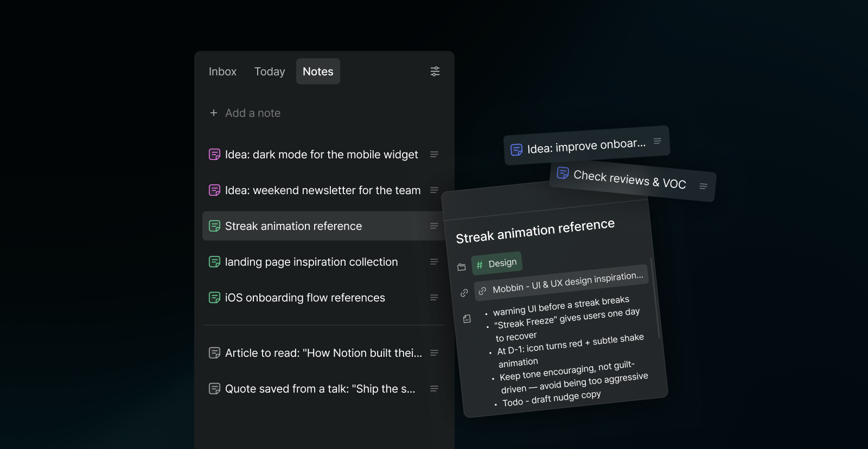868x449 pixels.
Task: Open menu handle for dark mode widget note
Action: (x=434, y=155)
